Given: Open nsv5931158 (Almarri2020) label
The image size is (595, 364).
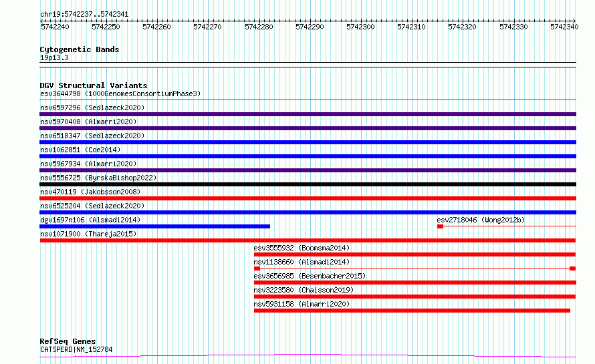Looking at the screenshot, I should click(302, 304).
